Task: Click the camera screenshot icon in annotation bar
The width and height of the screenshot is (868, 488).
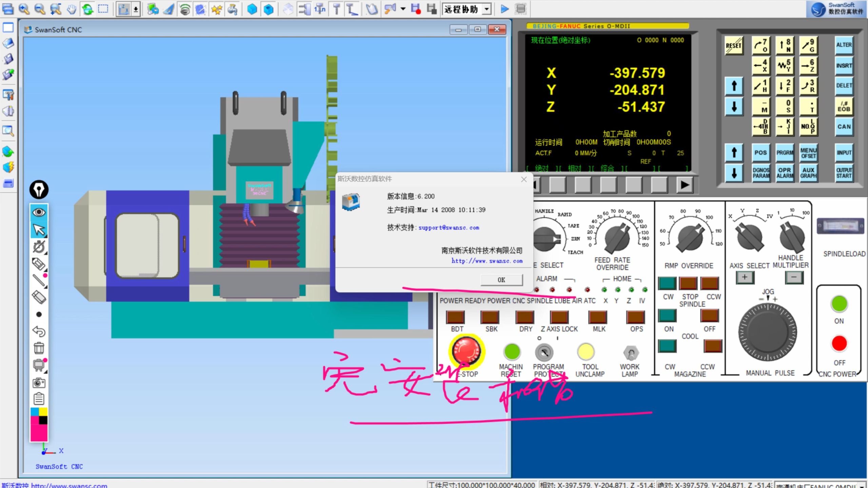Action: (x=39, y=383)
